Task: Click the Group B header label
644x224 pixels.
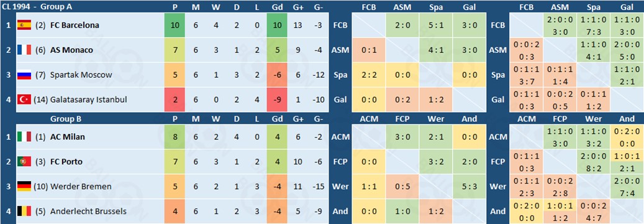Action: coord(65,119)
